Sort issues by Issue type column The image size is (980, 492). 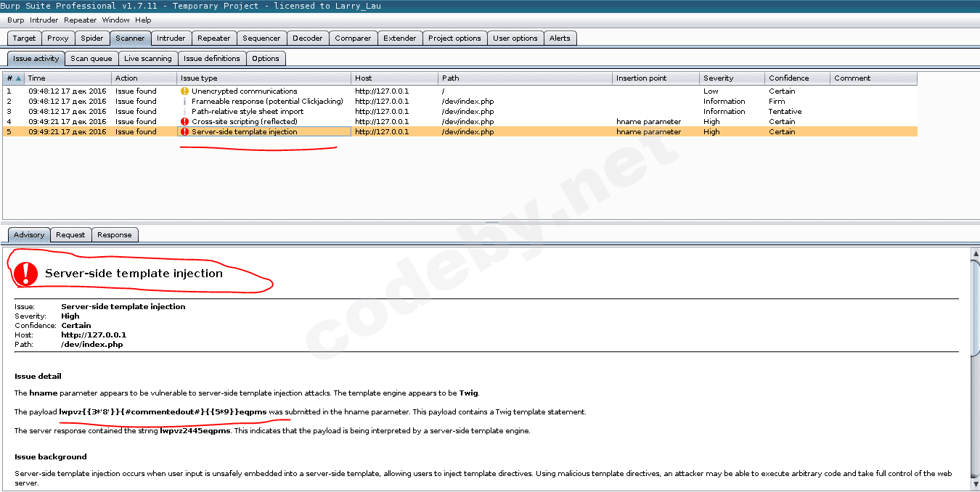(264, 78)
